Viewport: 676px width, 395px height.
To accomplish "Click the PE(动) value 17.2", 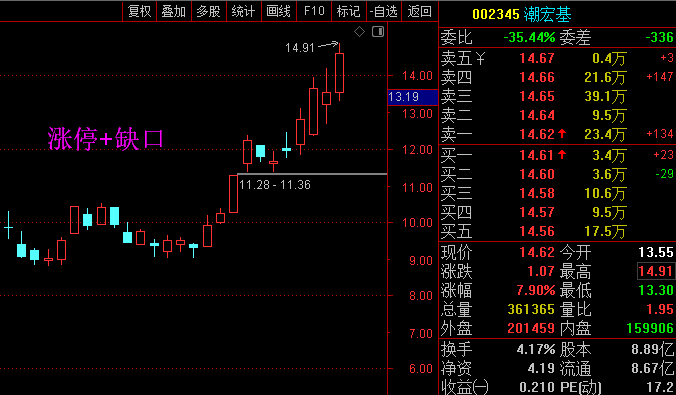I will (660, 387).
